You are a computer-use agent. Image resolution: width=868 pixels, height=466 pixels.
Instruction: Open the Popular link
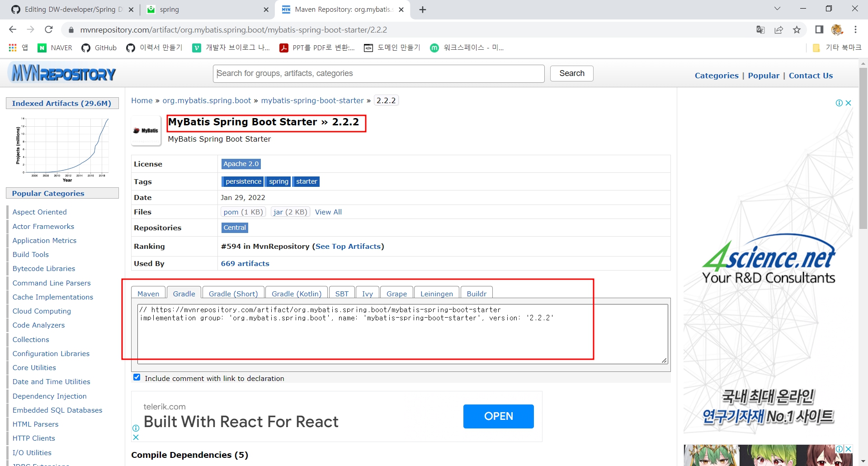764,76
